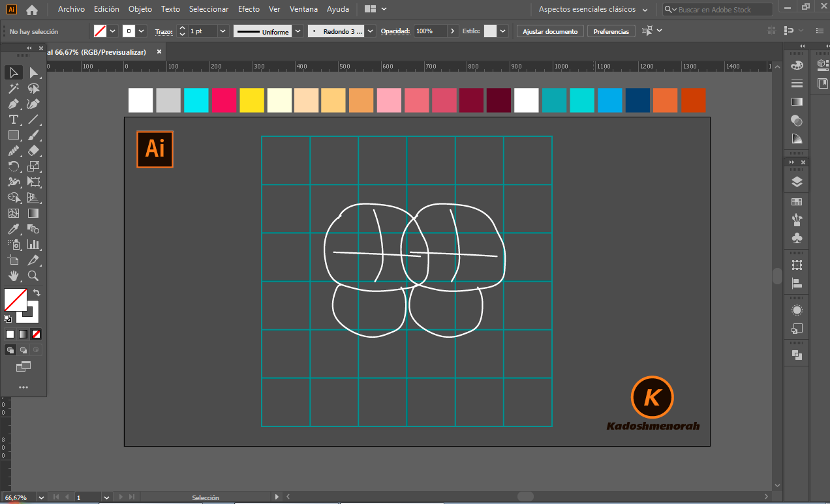
Task: Open the Brushes panel icon
Action: (797, 220)
